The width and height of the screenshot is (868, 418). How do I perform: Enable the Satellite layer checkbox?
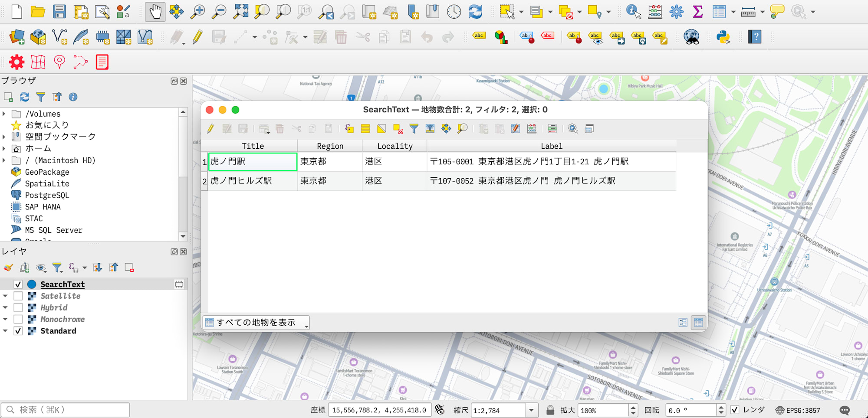coord(18,296)
